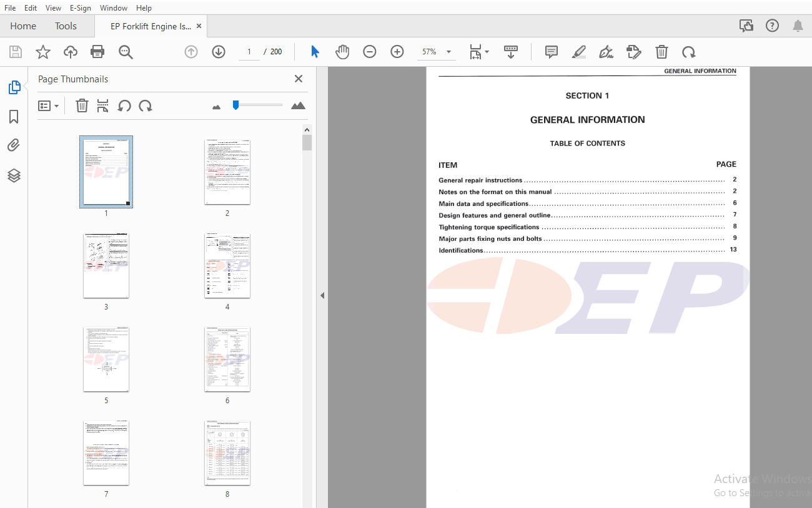Click the upload to cloud icon
Viewport: 812px width, 508px height.
tap(71, 52)
